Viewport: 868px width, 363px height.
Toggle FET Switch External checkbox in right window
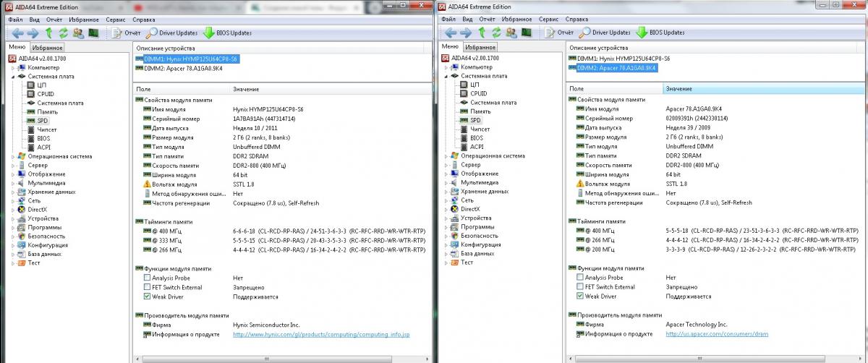(580, 287)
